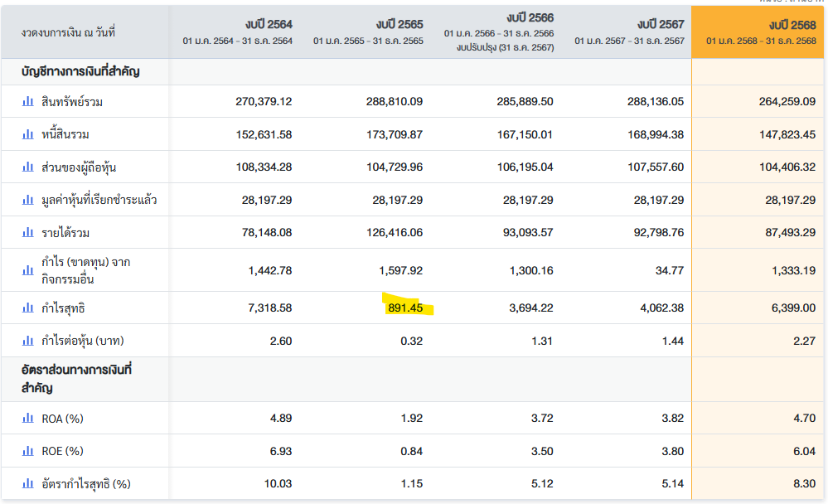Click chart icon for อัตรากำไรสุทธิ (%)

[28, 483]
